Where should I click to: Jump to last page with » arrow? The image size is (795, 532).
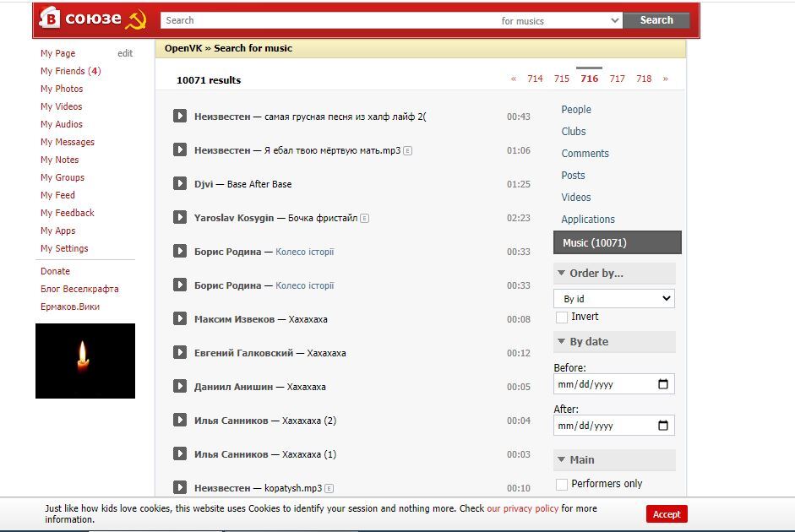pyautogui.click(x=665, y=79)
